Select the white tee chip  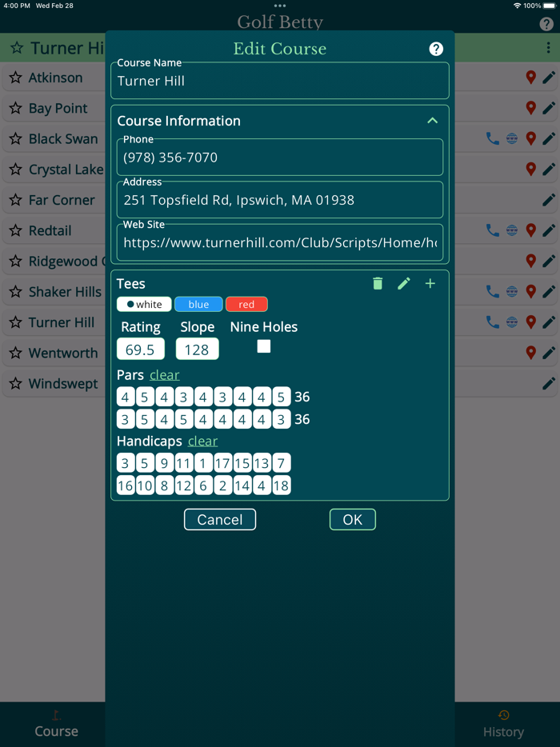(x=144, y=304)
